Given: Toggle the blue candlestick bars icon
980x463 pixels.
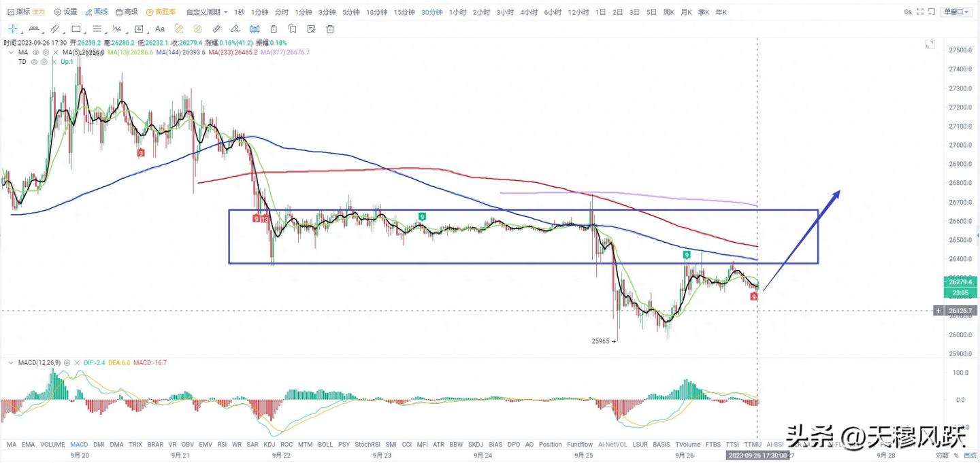Looking at the screenshot, I should (x=255, y=29).
